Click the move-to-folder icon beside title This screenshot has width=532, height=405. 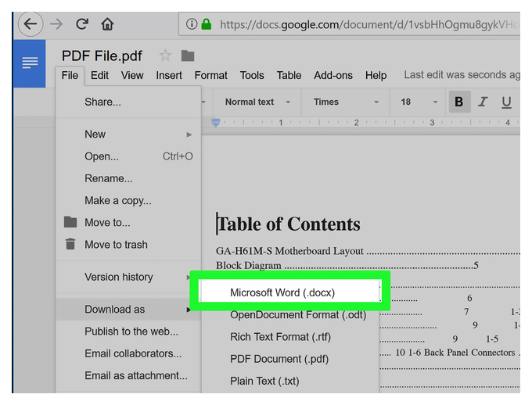coord(188,56)
